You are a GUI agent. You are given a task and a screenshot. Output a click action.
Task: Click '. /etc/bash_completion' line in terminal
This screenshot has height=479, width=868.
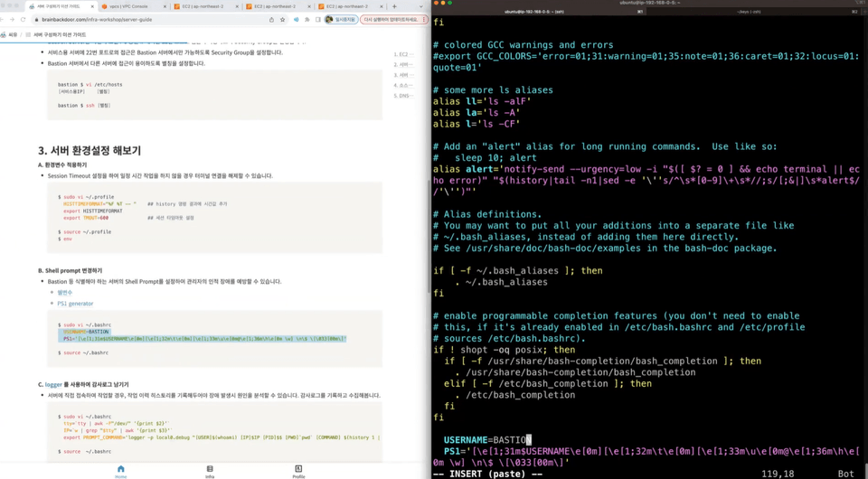(514, 395)
